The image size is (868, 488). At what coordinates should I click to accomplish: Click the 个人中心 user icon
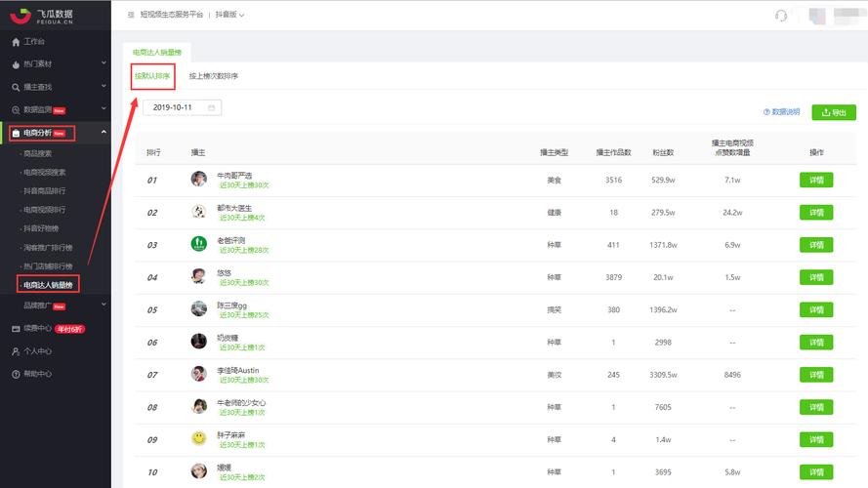coord(16,351)
